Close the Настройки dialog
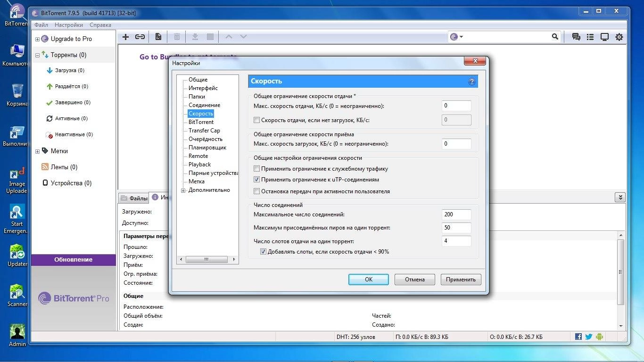Viewport: 644px width, 362px height. tap(475, 61)
